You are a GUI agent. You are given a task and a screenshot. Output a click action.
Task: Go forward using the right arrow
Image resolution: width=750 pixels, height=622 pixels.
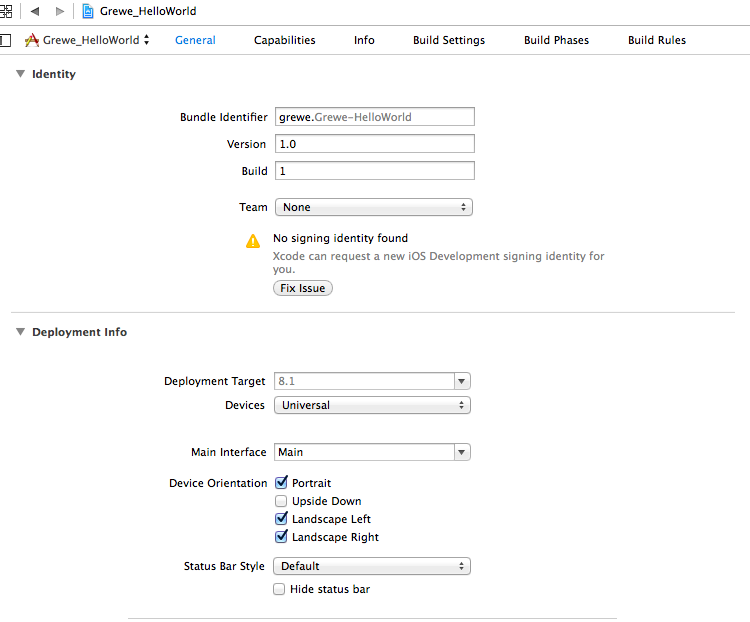coord(59,11)
